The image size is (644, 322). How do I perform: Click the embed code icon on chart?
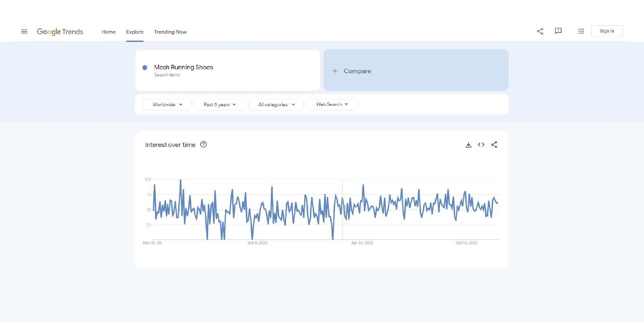click(481, 145)
